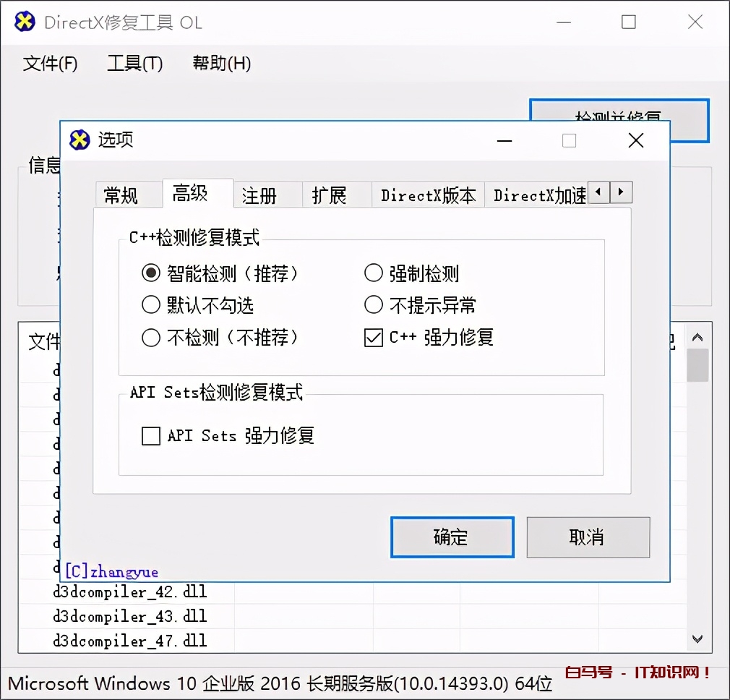The height and width of the screenshot is (700, 730).
Task: Click the right arrow to scroll tabs
Action: (622, 194)
